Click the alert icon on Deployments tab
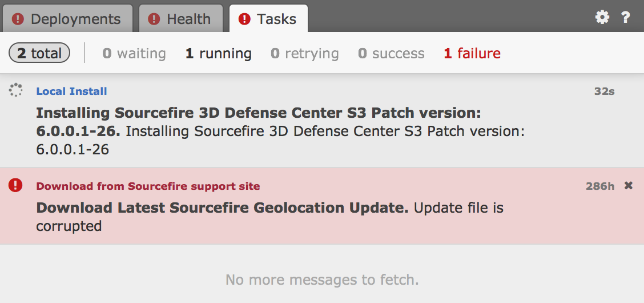Viewport: 644px width, 303px height. 18,19
